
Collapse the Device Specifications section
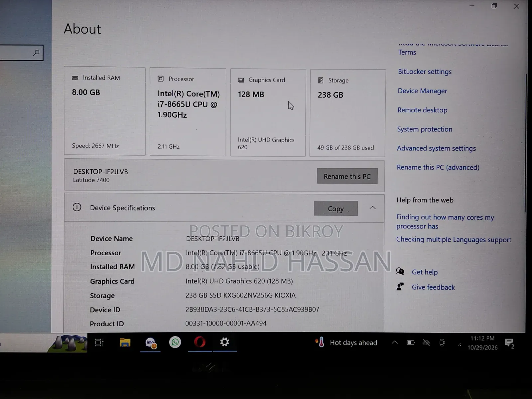coord(372,208)
